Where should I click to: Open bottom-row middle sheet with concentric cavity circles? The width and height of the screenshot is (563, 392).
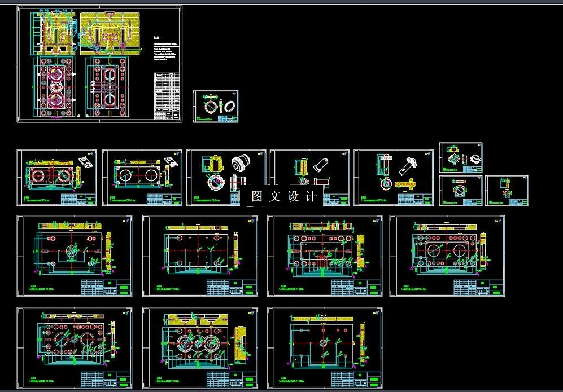coord(200,348)
